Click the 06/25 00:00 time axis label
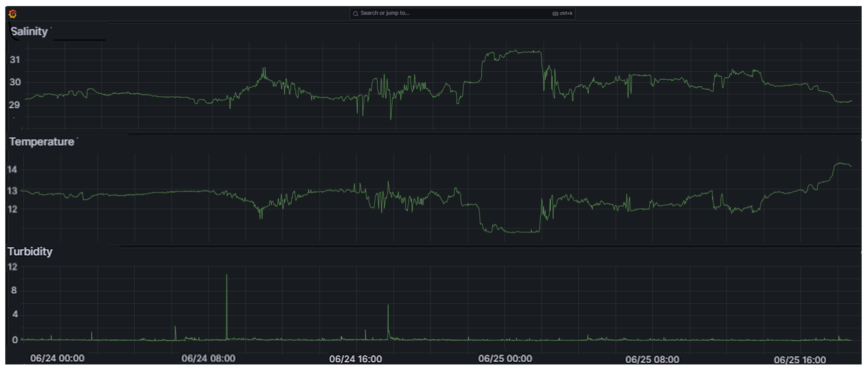 click(x=505, y=359)
